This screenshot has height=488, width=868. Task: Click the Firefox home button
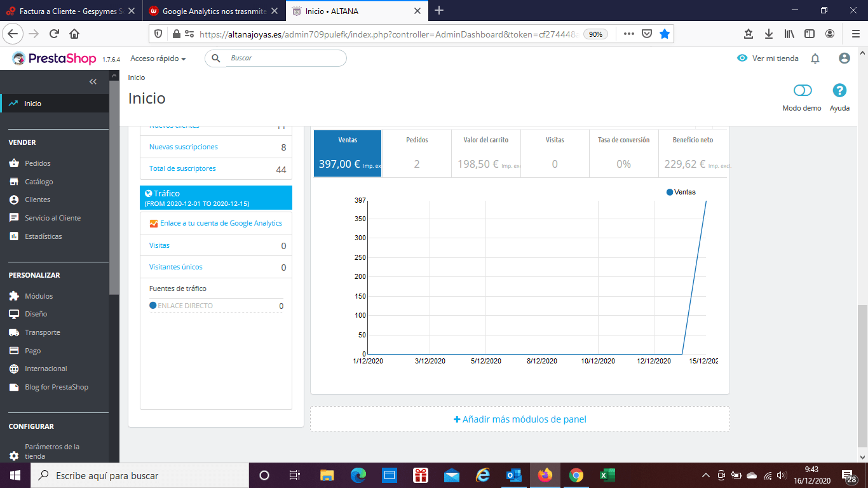(74, 34)
